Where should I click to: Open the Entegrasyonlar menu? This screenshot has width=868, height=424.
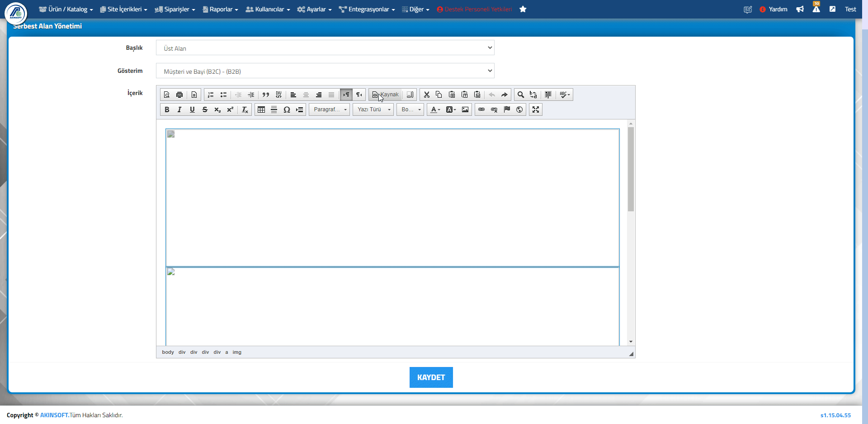point(367,9)
